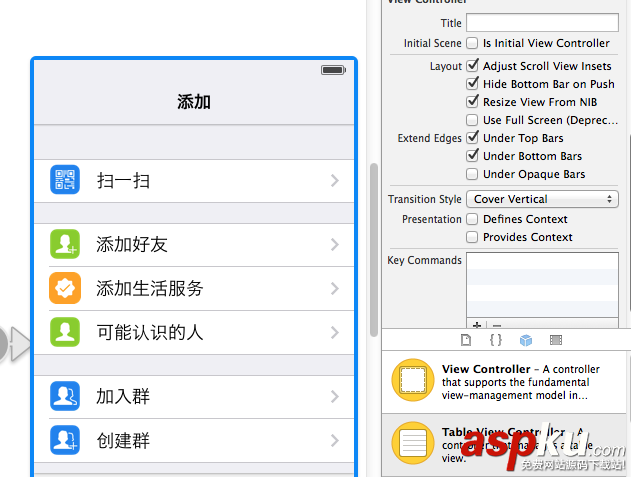Click the Key Commands label
Screen dimensions: 631x477
(424, 260)
